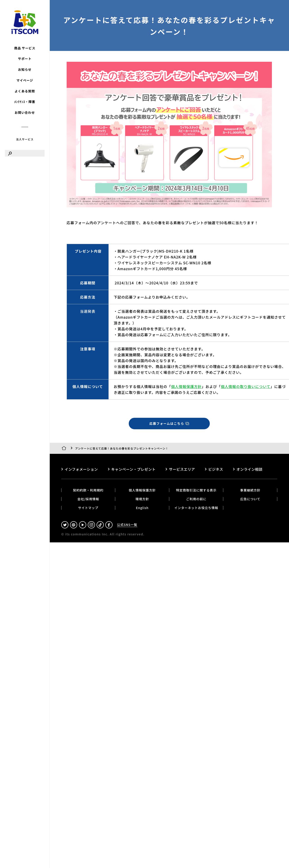The image size is (289, 868).
Task: Open footer インフォメーション link
Action: tap(79, 469)
